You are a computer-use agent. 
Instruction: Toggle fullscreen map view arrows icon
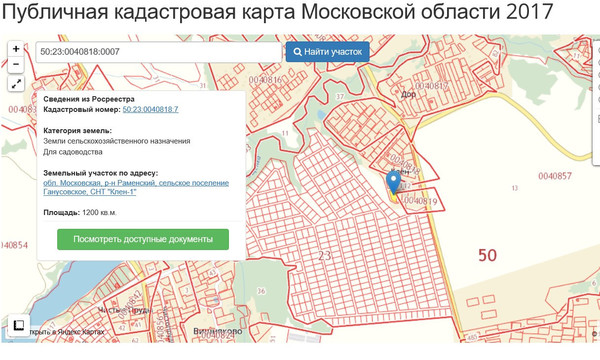[16, 84]
